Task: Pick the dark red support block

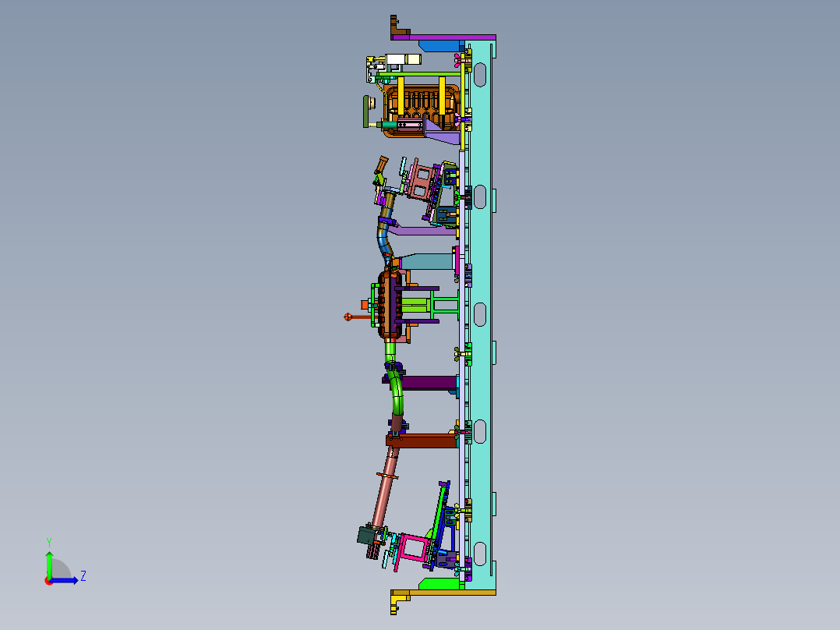Action: click(422, 441)
